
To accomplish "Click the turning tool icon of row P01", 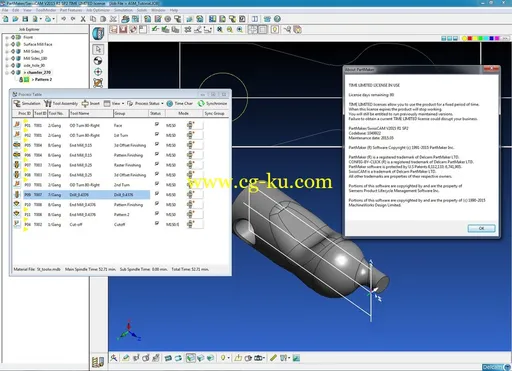I will coord(17,125).
